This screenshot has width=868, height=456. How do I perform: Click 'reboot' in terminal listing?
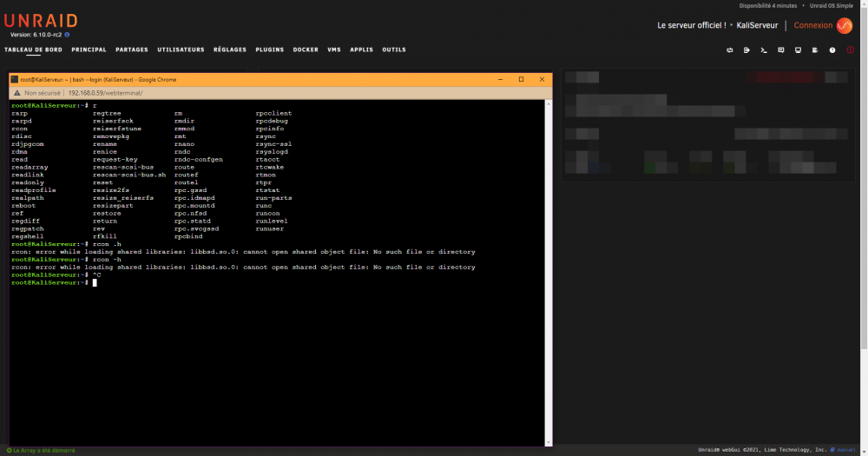tap(23, 206)
